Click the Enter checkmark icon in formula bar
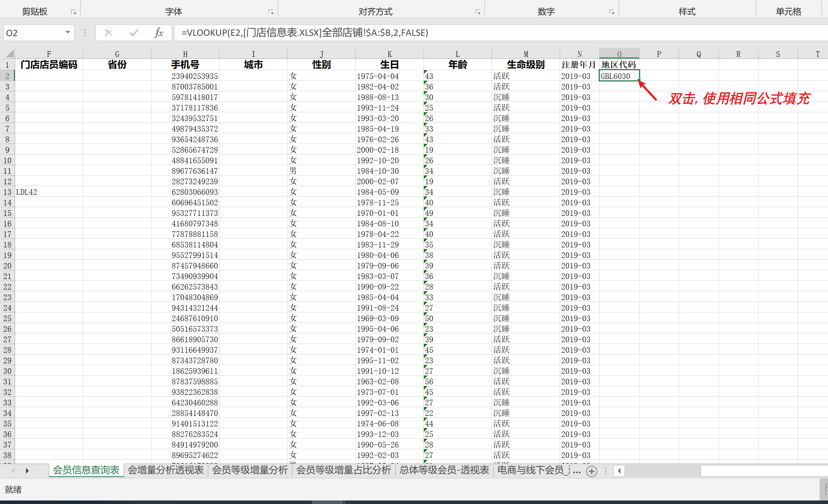 (134, 33)
